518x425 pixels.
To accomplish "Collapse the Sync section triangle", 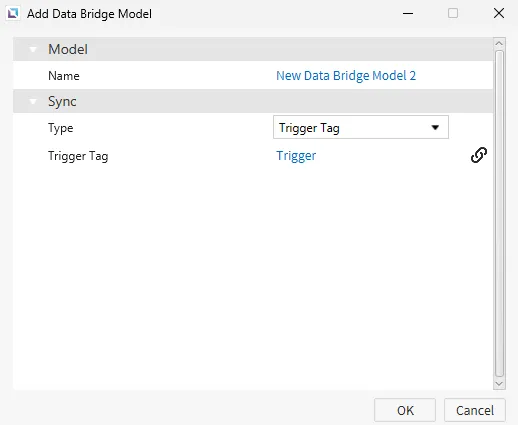I will click(33, 101).
